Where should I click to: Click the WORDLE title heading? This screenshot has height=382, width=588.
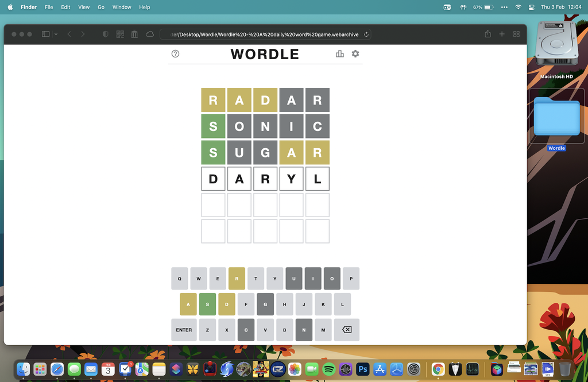(265, 54)
